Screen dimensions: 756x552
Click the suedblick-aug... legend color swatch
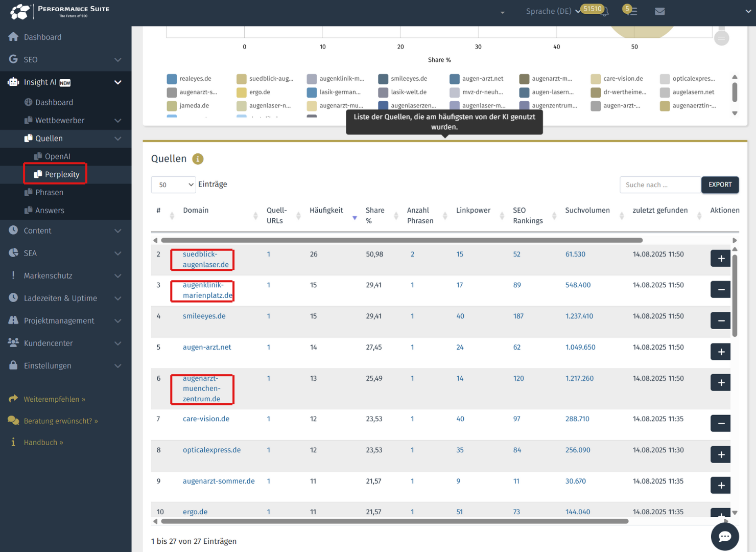click(x=242, y=79)
